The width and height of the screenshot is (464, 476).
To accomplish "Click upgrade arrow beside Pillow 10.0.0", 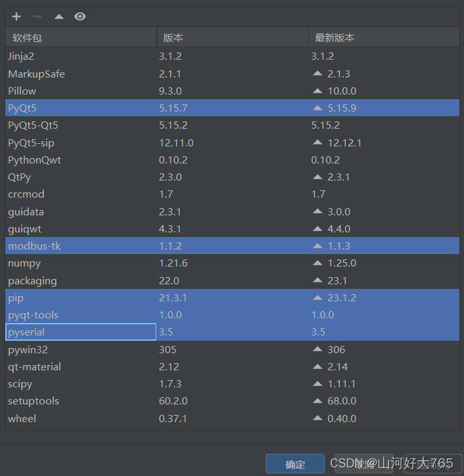I will click(x=318, y=91).
